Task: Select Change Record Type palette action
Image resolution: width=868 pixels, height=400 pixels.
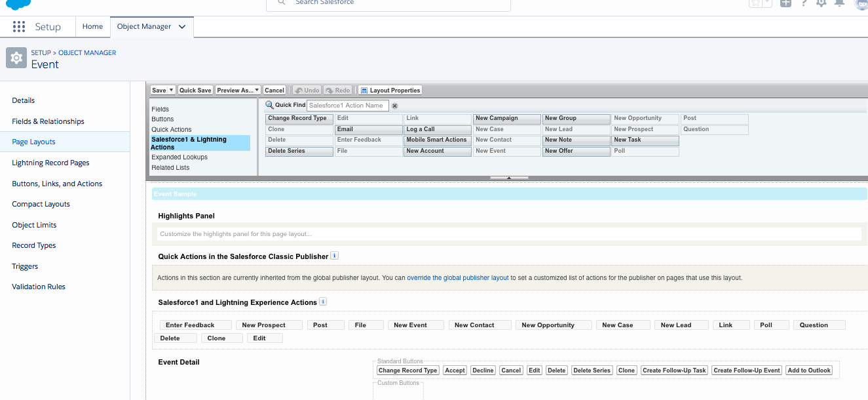Action: (x=299, y=119)
